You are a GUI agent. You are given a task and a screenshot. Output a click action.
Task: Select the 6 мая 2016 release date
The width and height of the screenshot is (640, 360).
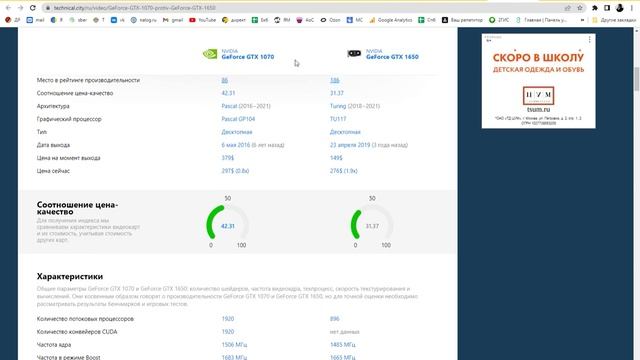[236, 145]
